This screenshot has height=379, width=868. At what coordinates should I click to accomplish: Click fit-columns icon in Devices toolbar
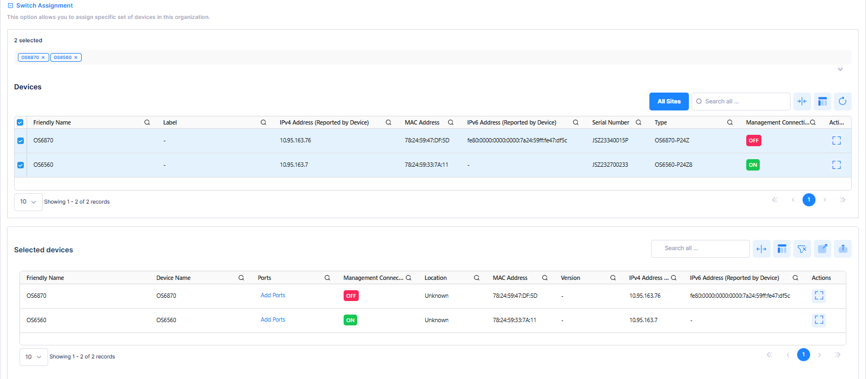pos(802,101)
